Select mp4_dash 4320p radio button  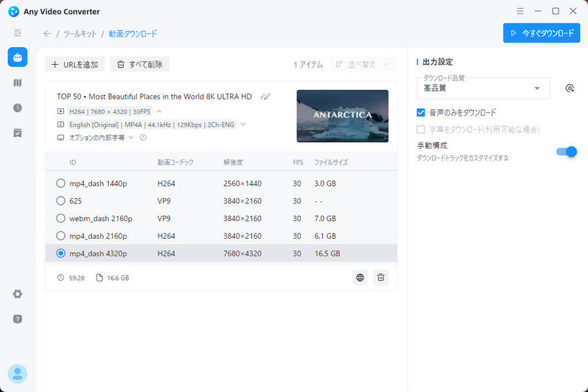coord(60,253)
